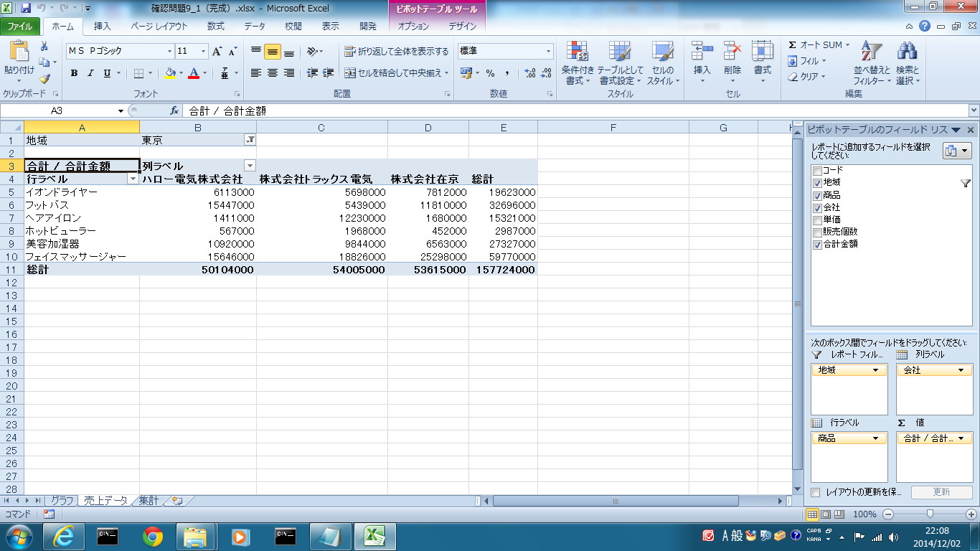Viewport: 980px width, 551px height.
Task: Check the 販売個数 field checkbox
Action: [817, 232]
